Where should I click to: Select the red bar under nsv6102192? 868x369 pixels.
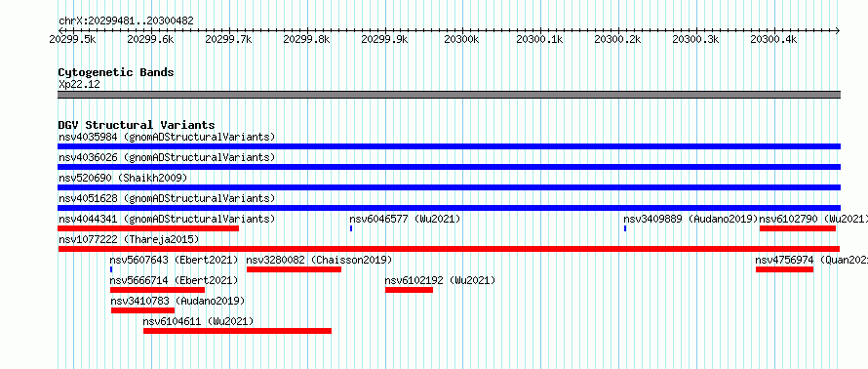tap(409, 290)
